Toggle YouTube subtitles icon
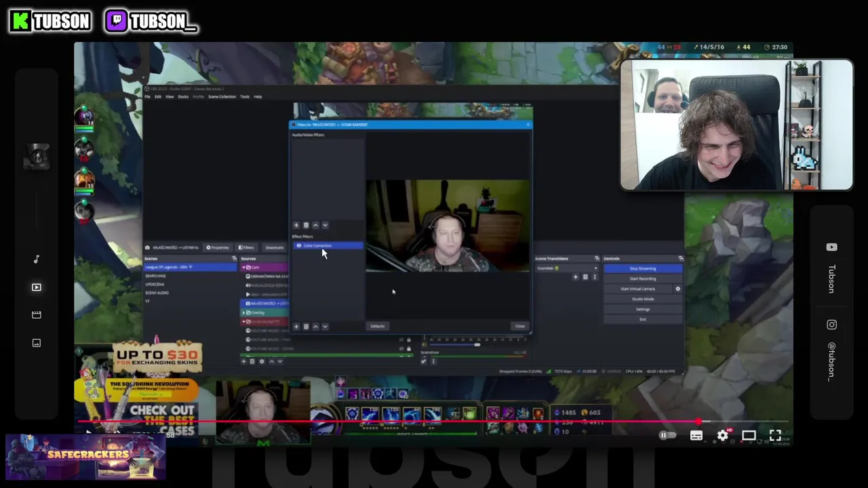The image size is (868, 488). 696,436
